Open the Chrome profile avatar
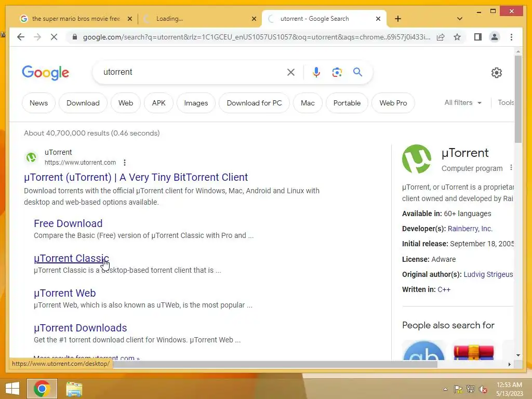 point(495,37)
